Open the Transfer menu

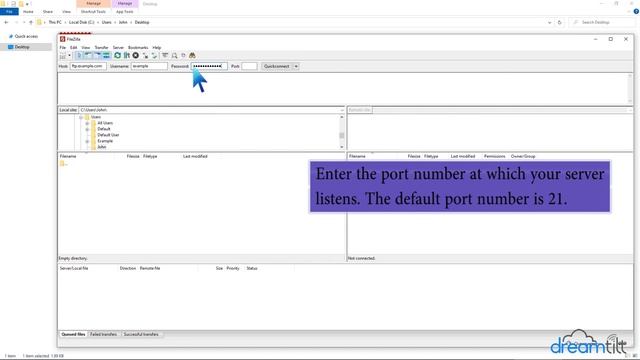click(102, 48)
